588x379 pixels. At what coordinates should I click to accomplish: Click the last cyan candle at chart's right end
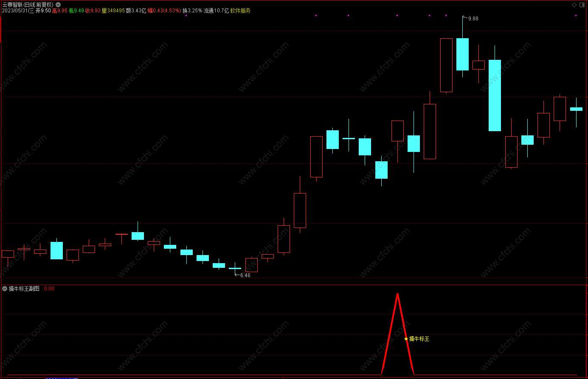(576, 109)
